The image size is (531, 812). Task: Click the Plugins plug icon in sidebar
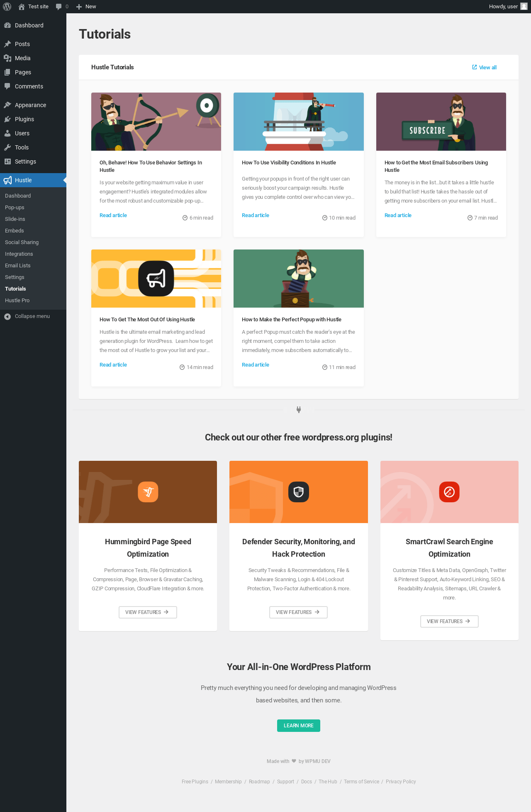(x=7, y=119)
